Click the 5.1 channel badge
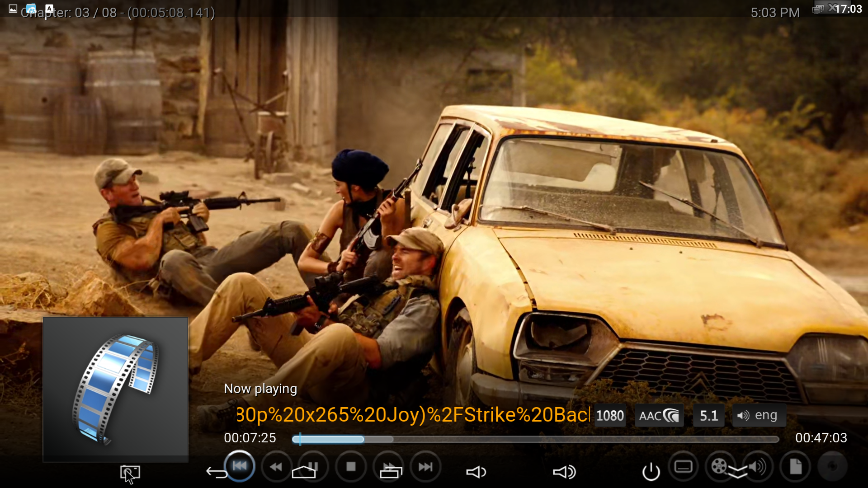 click(x=708, y=416)
